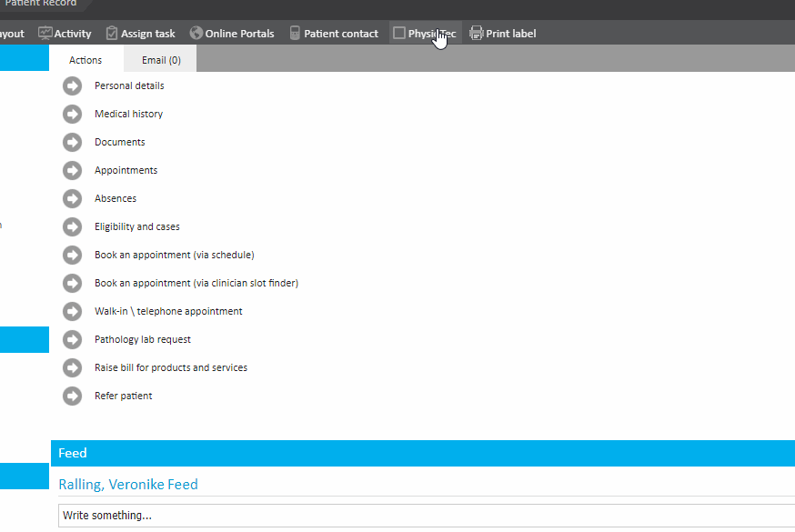Switch to the Email (0) tab

(x=161, y=60)
